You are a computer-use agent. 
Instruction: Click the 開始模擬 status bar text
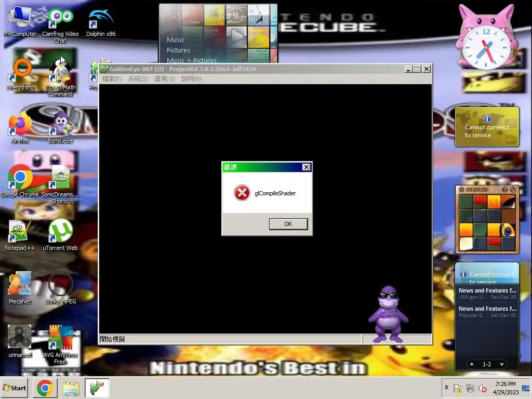click(113, 339)
